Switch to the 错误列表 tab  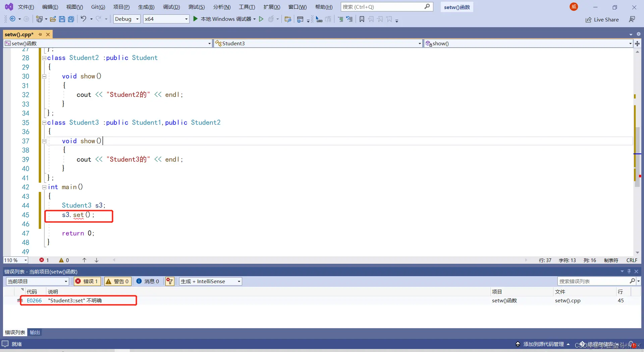[15, 332]
